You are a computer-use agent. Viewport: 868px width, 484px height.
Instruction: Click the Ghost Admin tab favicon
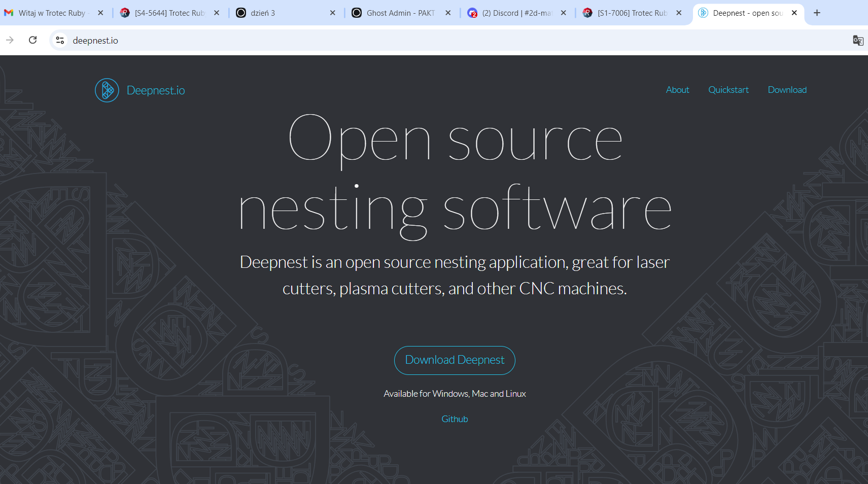pos(357,13)
